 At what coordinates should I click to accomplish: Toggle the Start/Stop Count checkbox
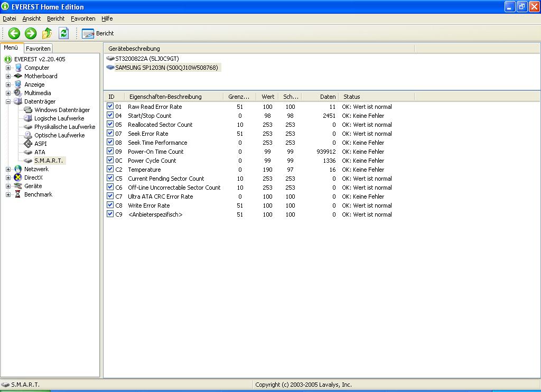(110, 115)
